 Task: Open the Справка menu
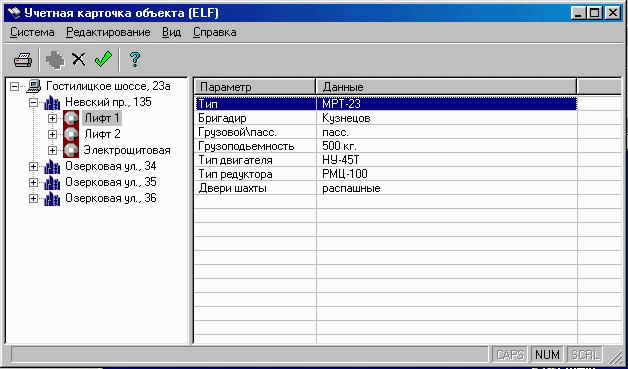(215, 32)
